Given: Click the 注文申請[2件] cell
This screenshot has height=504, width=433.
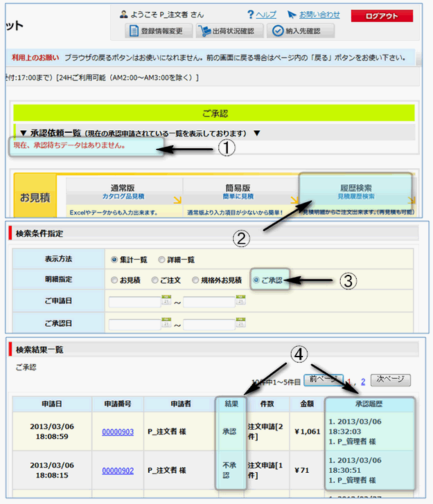Looking at the screenshot, I should click(267, 432).
